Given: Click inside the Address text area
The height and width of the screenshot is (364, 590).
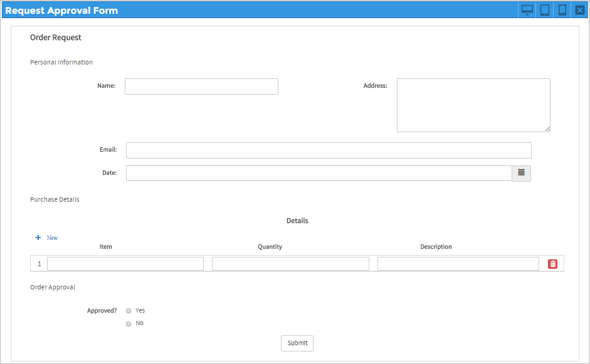Looking at the screenshot, I should point(473,105).
